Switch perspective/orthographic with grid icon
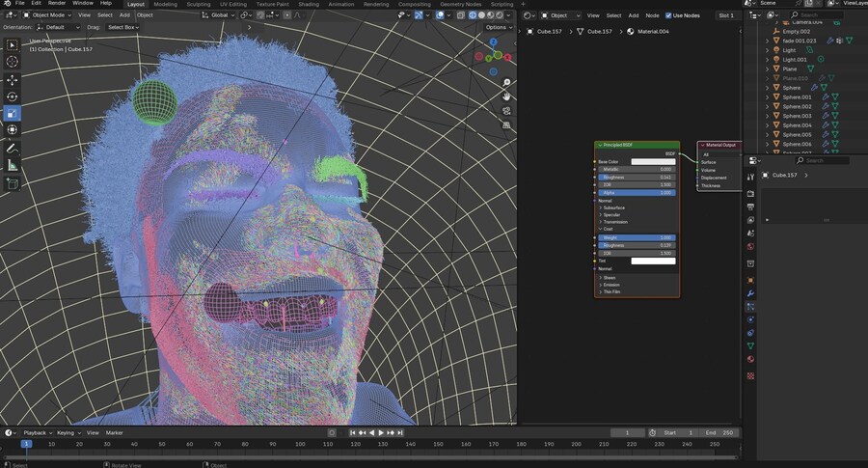The height and width of the screenshot is (468, 868). click(506, 125)
